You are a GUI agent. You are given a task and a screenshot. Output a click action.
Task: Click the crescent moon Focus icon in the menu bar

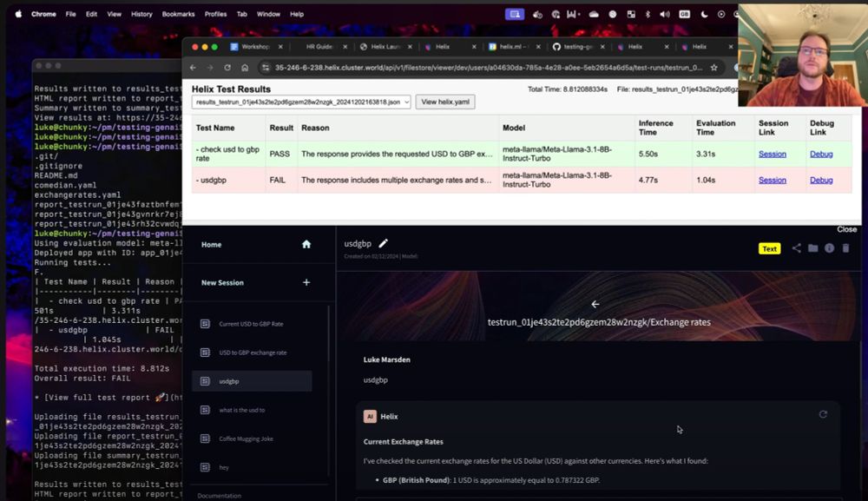704,15
